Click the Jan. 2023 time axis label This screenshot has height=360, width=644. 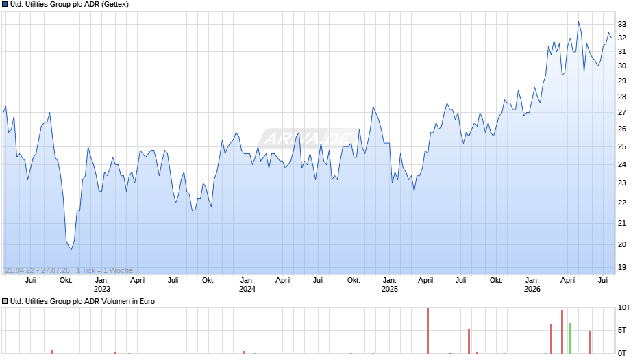click(102, 285)
